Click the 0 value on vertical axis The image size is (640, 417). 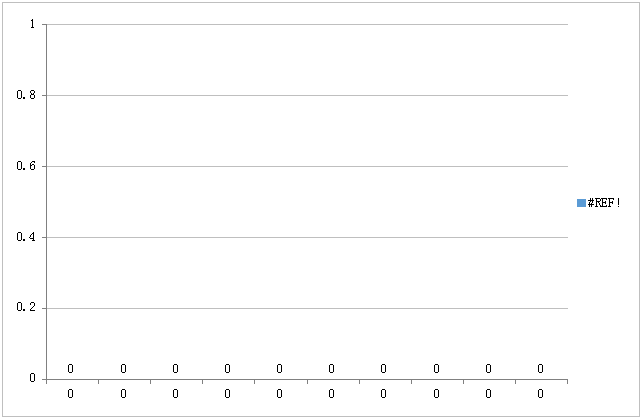[x=33, y=379]
